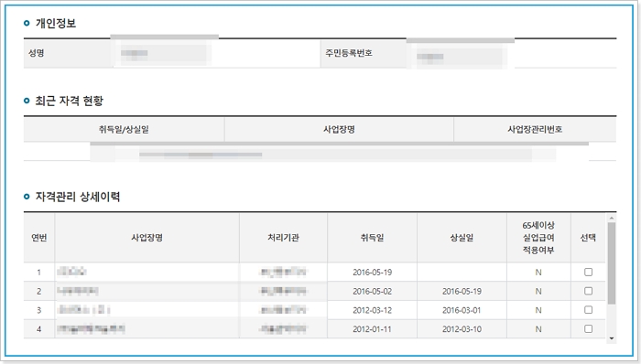This screenshot has width=641, height=364.
Task: Click the date 2012-01-11 cell
Action: (372, 329)
